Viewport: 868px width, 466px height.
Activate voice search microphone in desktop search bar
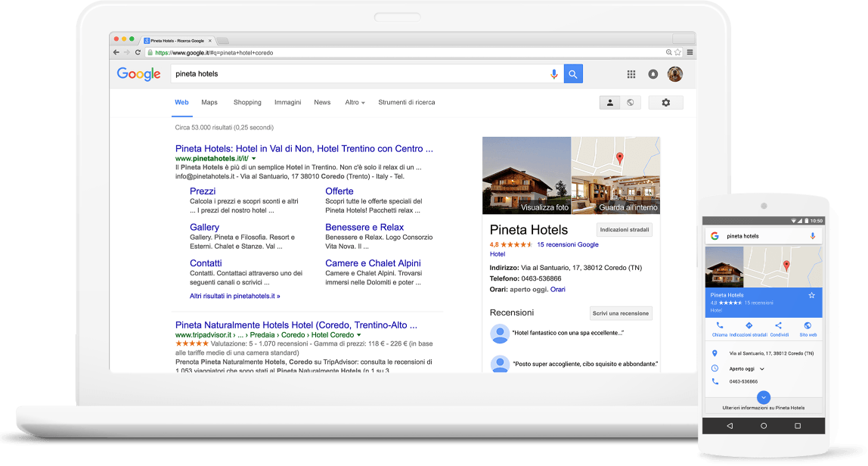(553, 74)
